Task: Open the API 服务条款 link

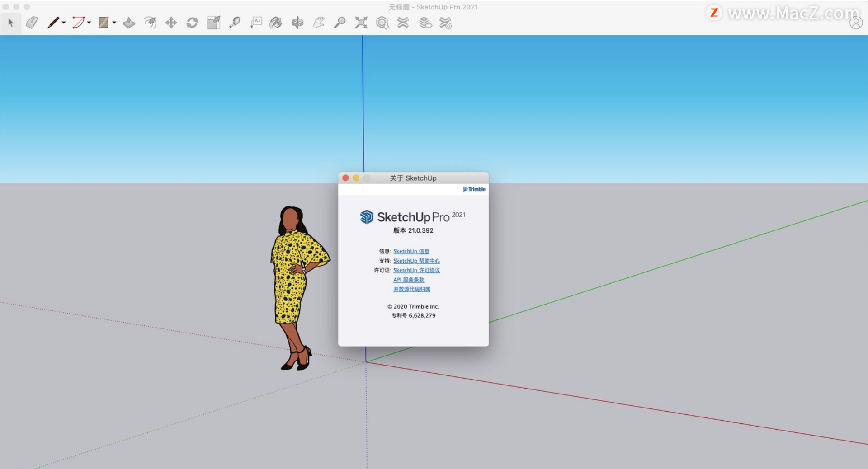Action: (x=409, y=280)
